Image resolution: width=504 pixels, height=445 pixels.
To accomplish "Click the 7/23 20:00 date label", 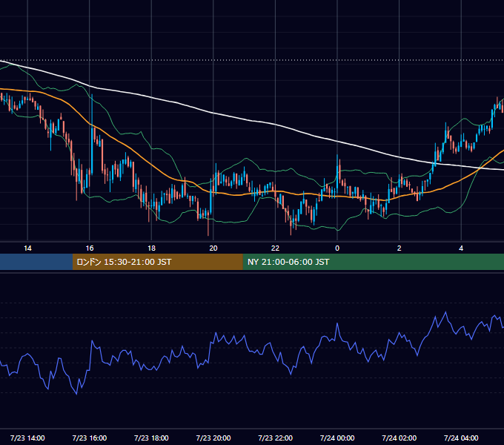I will (213, 438).
